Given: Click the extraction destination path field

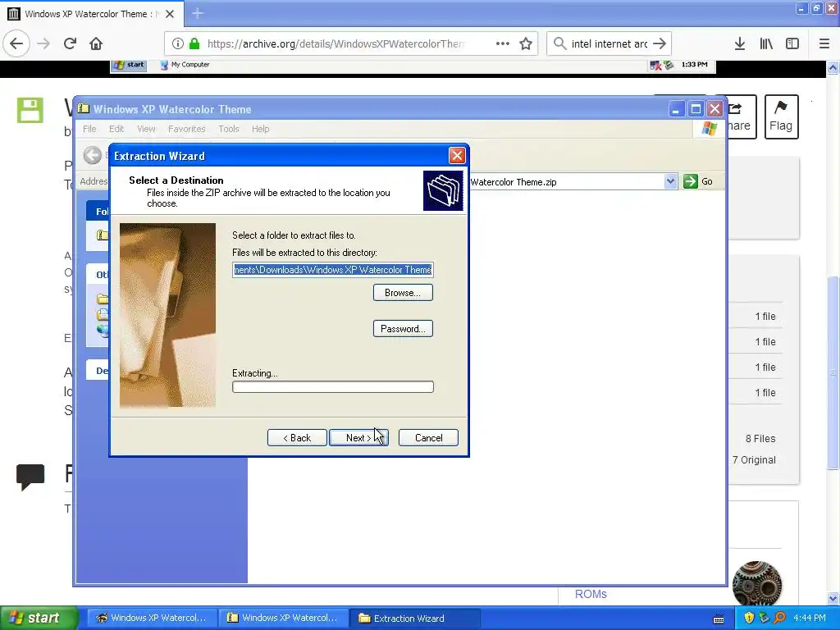Looking at the screenshot, I should click(333, 269).
